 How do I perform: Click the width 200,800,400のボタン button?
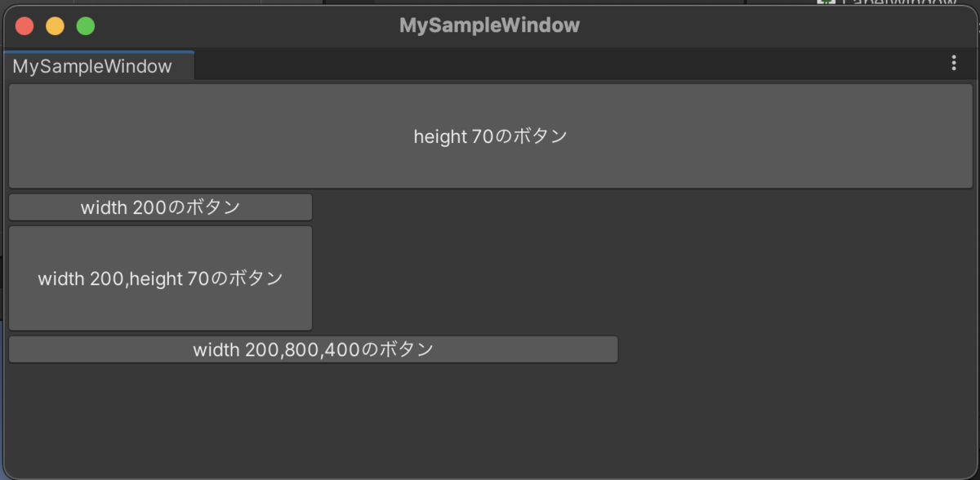click(313, 349)
